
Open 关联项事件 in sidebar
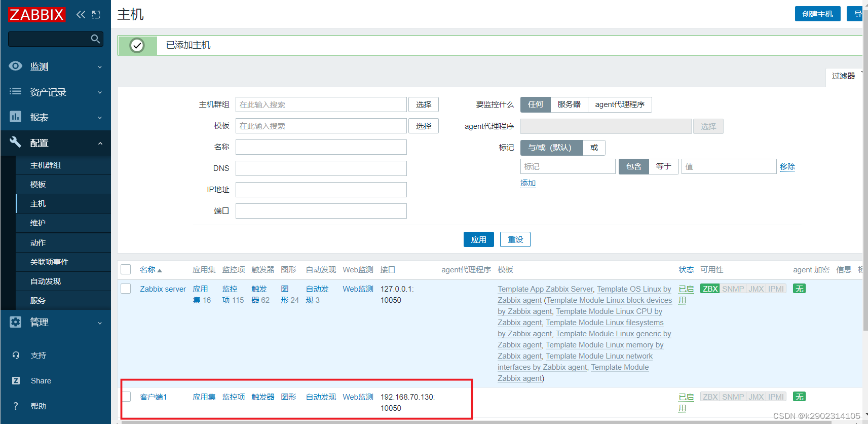click(49, 262)
